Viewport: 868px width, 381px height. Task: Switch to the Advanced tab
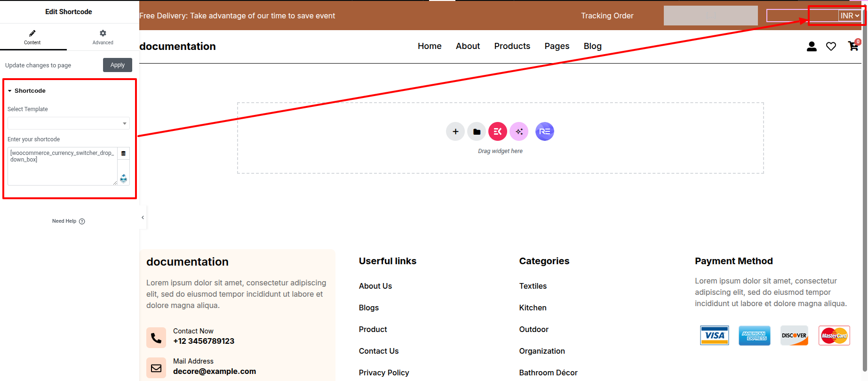[103, 37]
